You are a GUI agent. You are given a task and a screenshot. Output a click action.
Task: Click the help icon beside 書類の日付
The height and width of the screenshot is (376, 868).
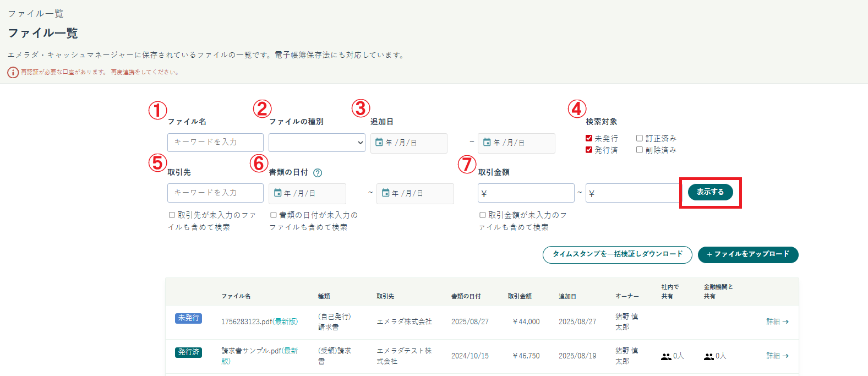click(x=318, y=173)
